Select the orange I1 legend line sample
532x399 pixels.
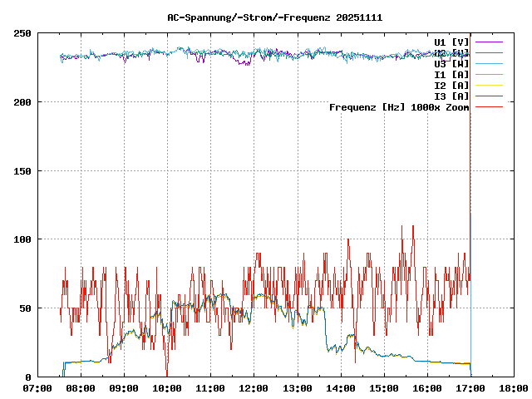tap(489, 74)
